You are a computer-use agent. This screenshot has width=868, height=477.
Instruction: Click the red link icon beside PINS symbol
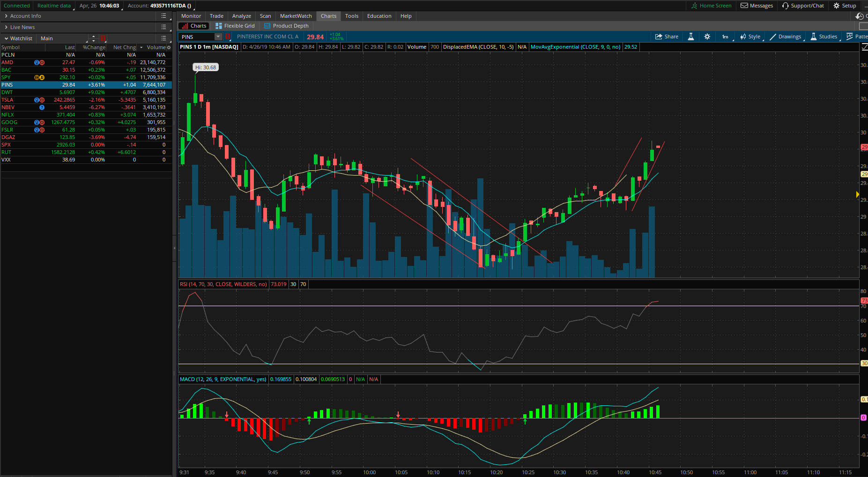(228, 37)
